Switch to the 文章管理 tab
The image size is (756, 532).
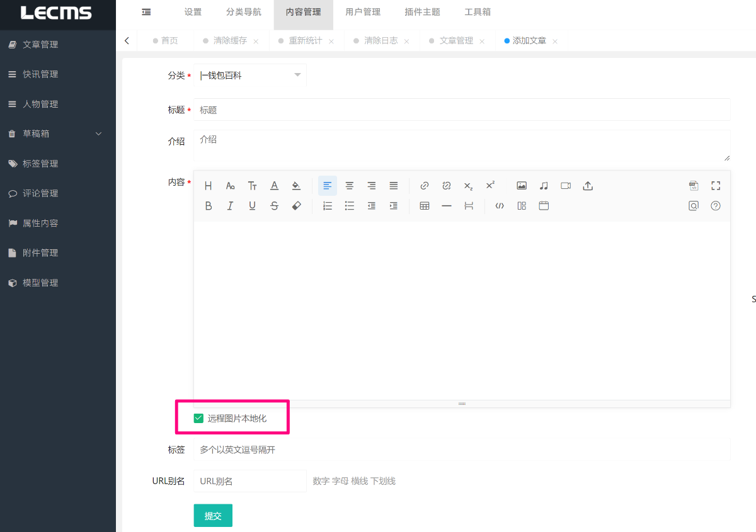coord(456,41)
